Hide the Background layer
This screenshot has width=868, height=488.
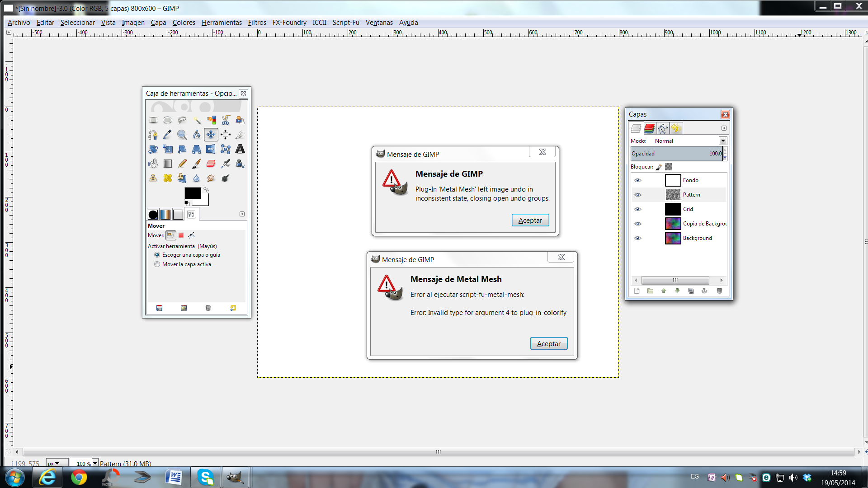tap(638, 238)
